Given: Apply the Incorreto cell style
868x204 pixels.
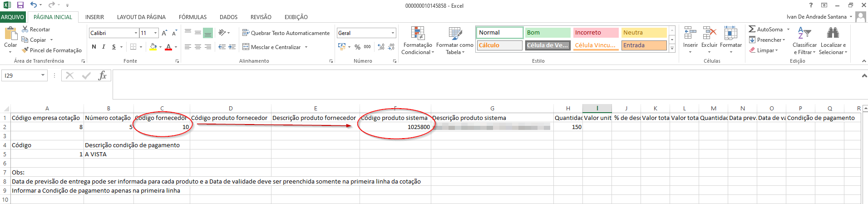Looking at the screenshot, I should [x=596, y=33].
